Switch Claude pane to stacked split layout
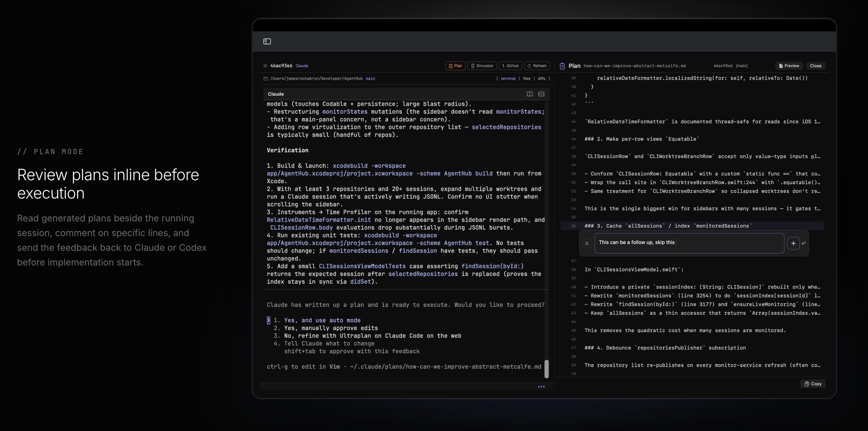The image size is (868, 431). pos(541,94)
